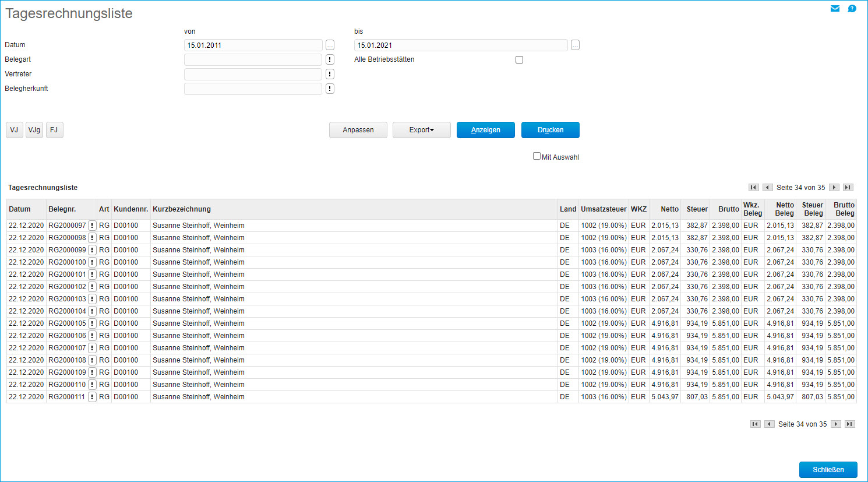Open help via question mark icon
The image size is (868, 482).
click(852, 9)
